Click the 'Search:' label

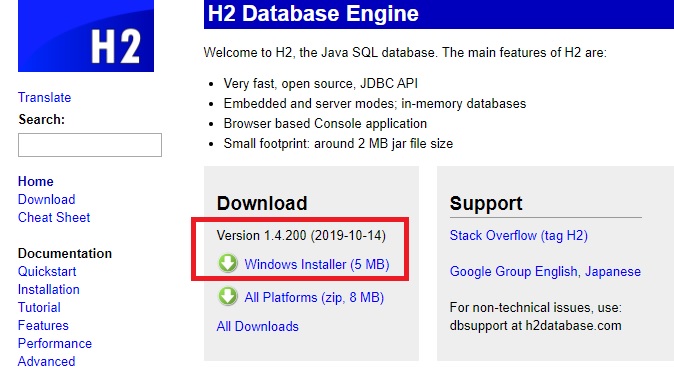coord(42,120)
